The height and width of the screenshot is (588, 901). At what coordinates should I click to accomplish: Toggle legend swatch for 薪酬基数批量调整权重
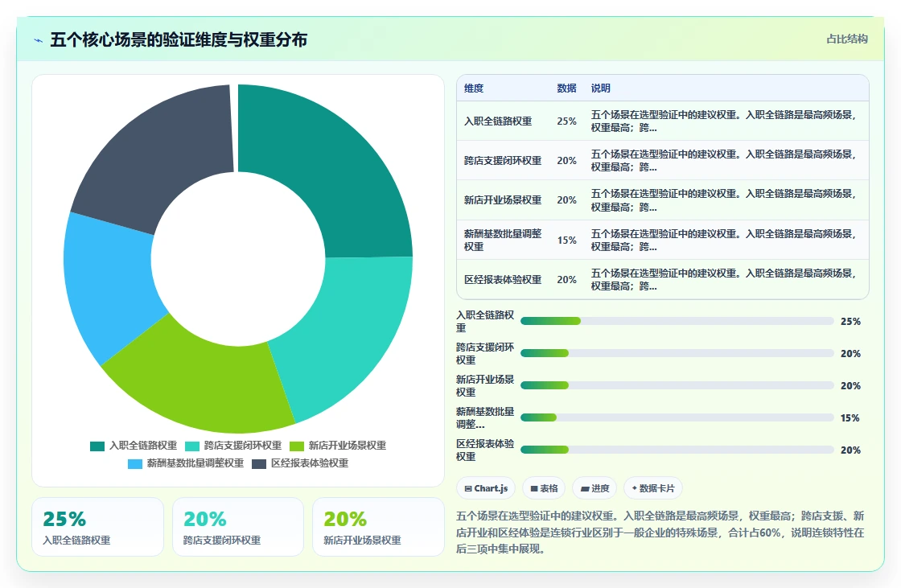pyautogui.click(x=135, y=464)
